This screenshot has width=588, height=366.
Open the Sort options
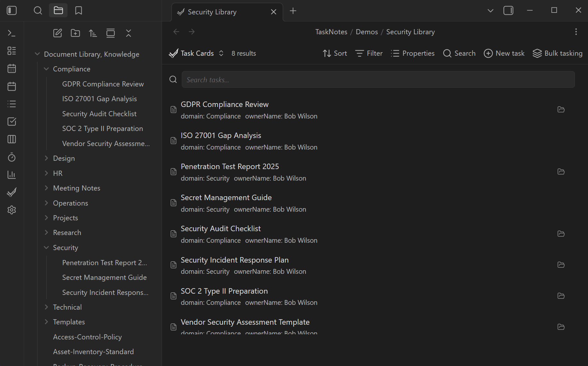pos(334,53)
